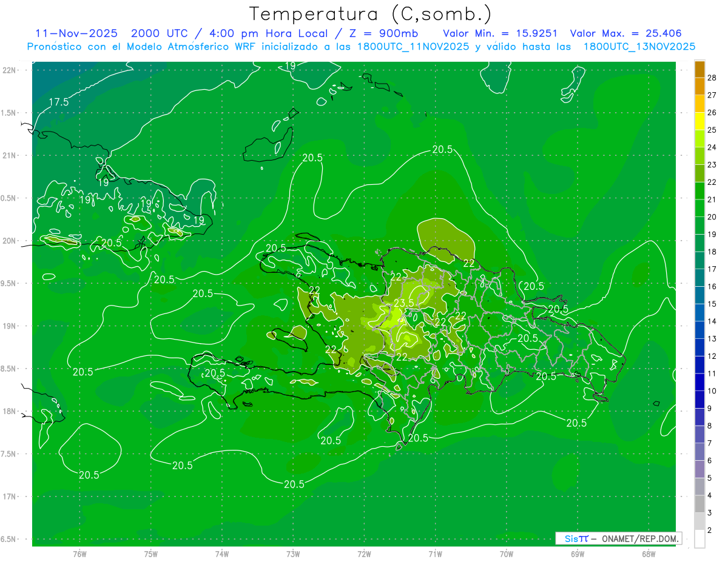728x562 pixels.
Task: Pick the yellow swatch between 24 and 25
Action: [699, 139]
